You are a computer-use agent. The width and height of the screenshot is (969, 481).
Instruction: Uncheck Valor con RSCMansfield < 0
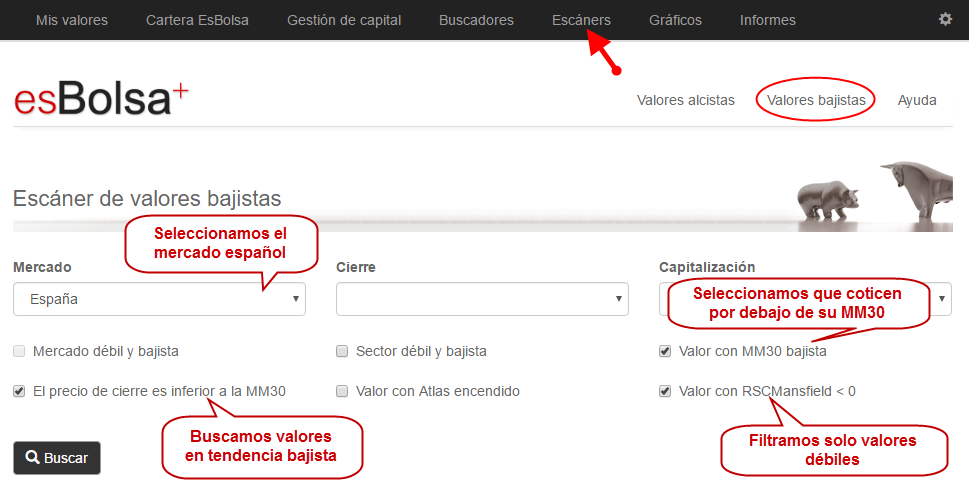point(665,391)
